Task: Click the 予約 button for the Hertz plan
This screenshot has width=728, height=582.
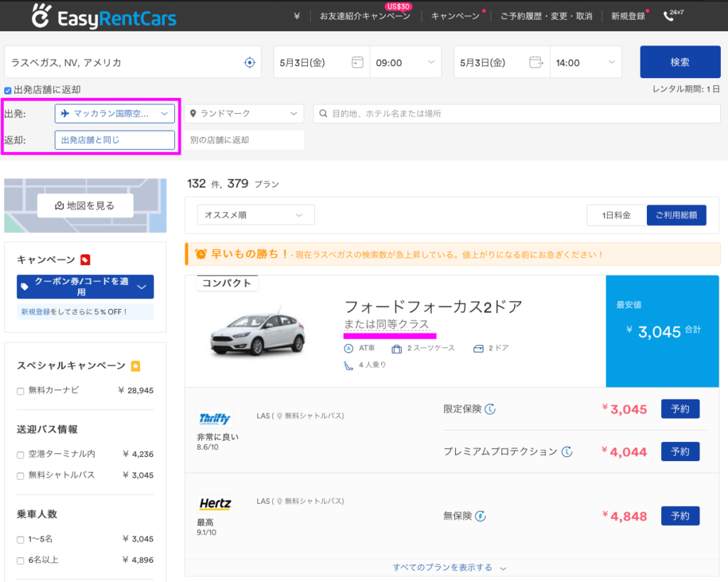Action: 680,516
